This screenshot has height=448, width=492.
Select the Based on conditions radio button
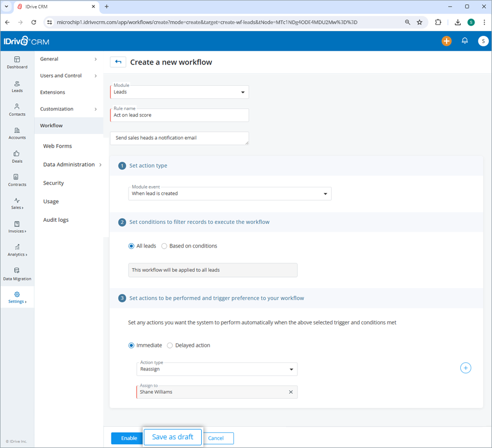[x=163, y=246]
